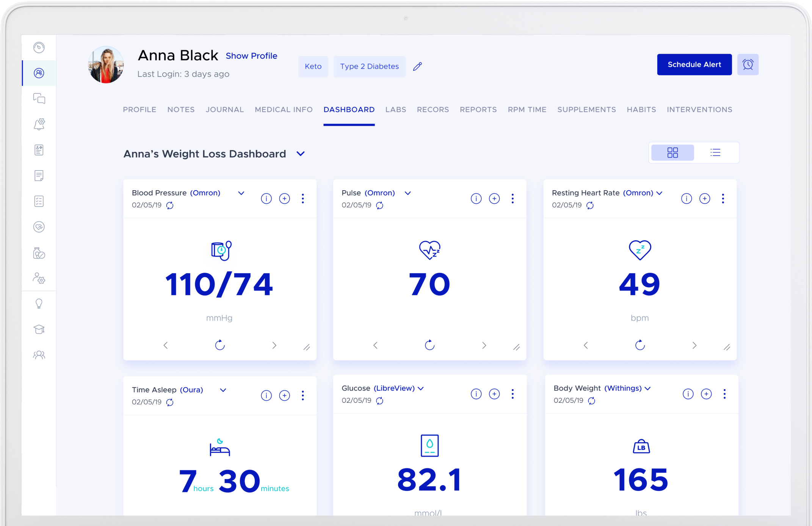Viewport: 812px width, 526px height.
Task: Open the medical clipboard sidebar icon
Action: [x=39, y=150]
